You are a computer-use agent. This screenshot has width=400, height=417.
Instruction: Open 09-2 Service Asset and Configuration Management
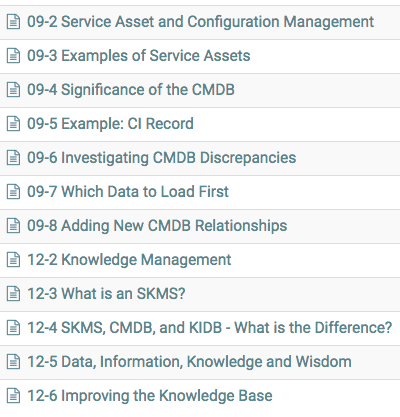[x=200, y=22]
